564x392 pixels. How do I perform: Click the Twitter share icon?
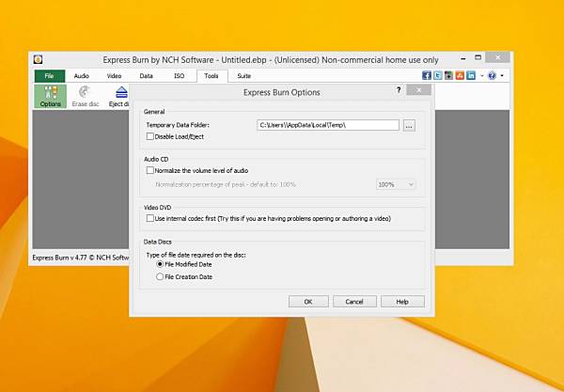click(438, 75)
